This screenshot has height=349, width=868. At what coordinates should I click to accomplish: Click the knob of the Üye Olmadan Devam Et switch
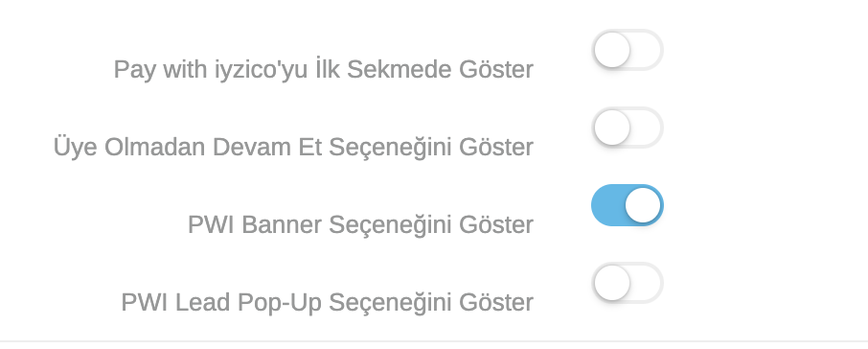pyautogui.click(x=611, y=128)
